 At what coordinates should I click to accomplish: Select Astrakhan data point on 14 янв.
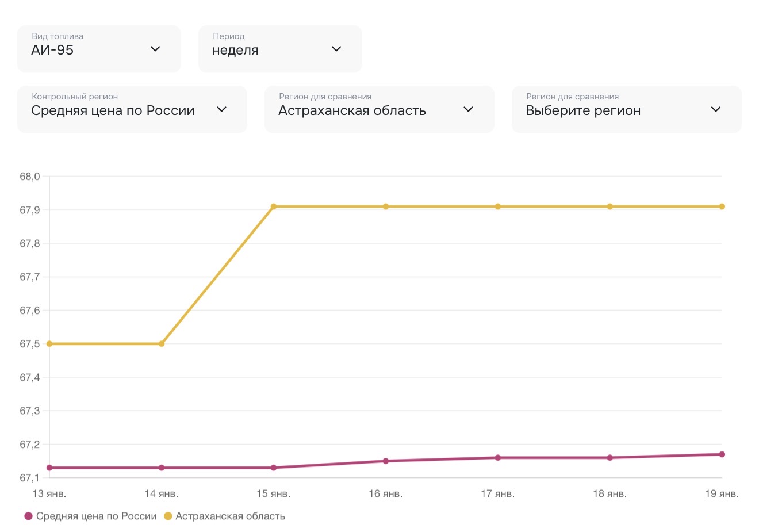point(162,344)
